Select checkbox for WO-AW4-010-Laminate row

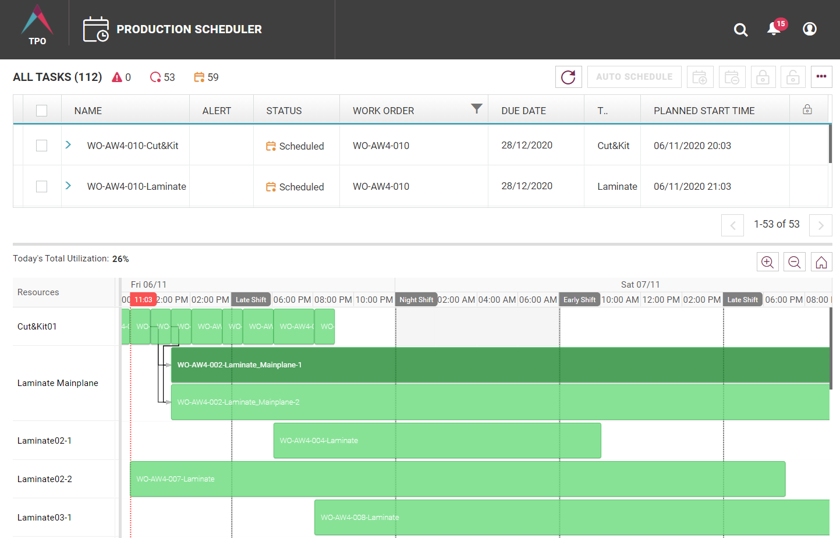[x=41, y=186]
